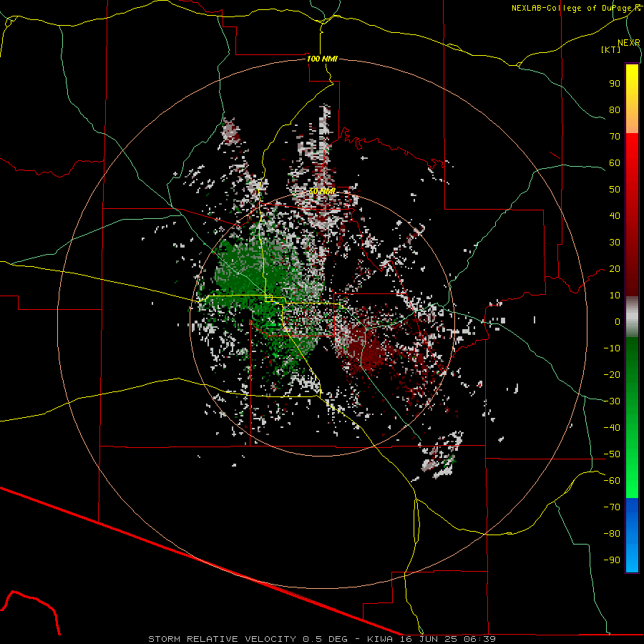Select the gray zero band of color bar
This screenshot has width=644, height=644.
coord(632,317)
